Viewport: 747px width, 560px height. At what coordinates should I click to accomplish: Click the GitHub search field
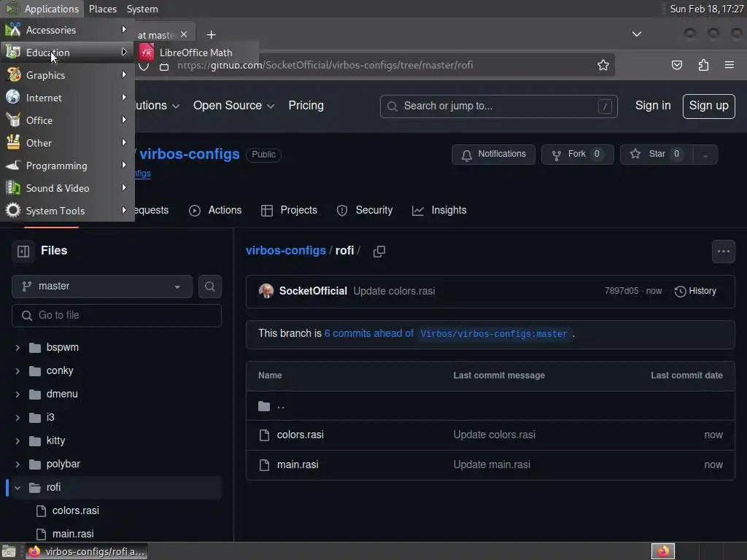click(x=498, y=106)
